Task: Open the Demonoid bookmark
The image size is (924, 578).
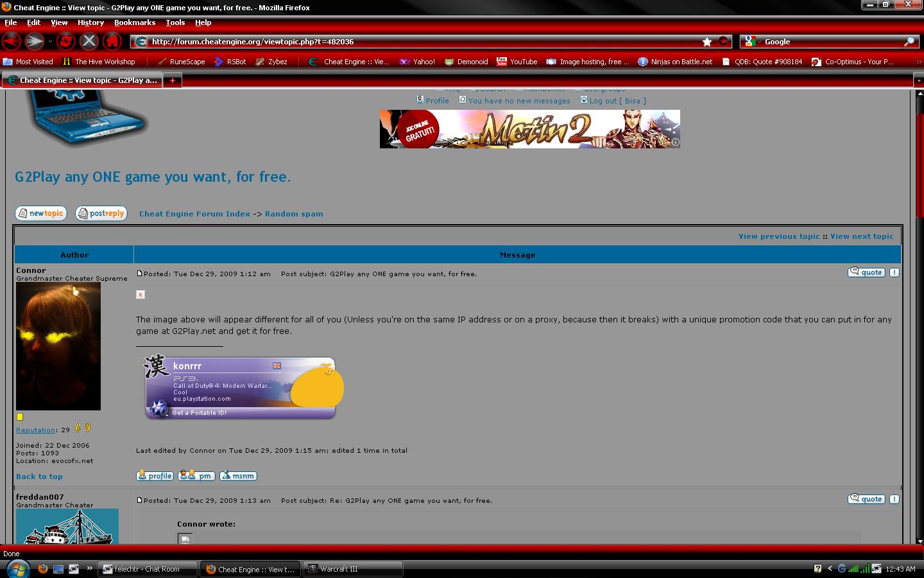Action: [466, 62]
